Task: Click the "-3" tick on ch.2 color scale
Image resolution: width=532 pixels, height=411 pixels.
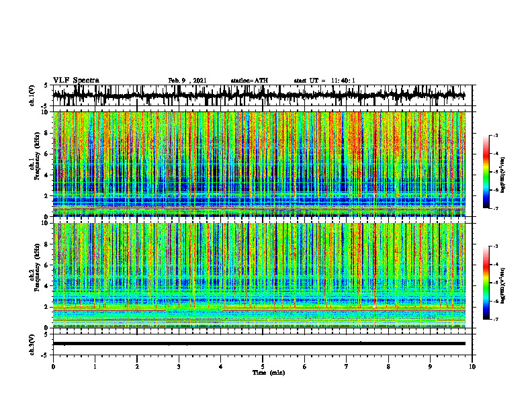Action: 496,246
